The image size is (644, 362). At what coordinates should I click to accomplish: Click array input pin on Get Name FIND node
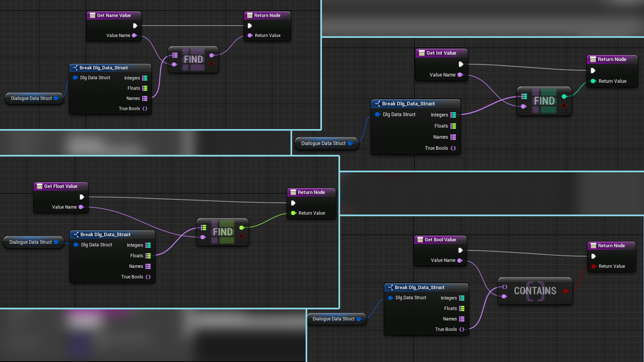point(175,55)
